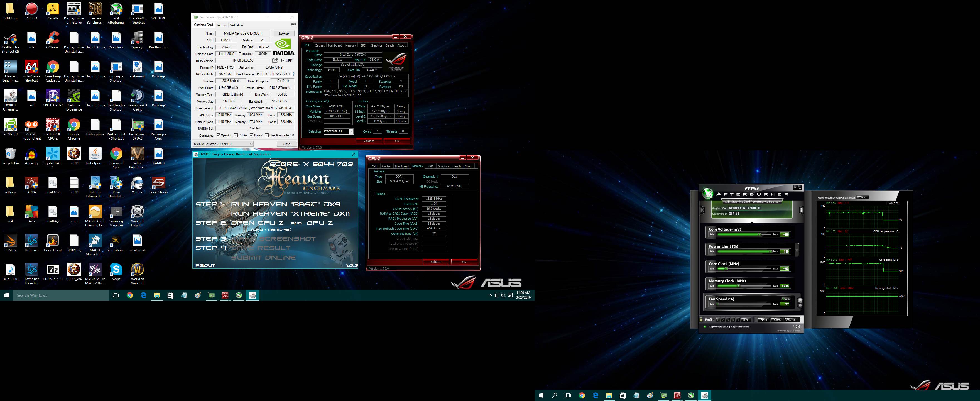Open the Audacity desktop icon
The image size is (980, 401).
point(31,156)
